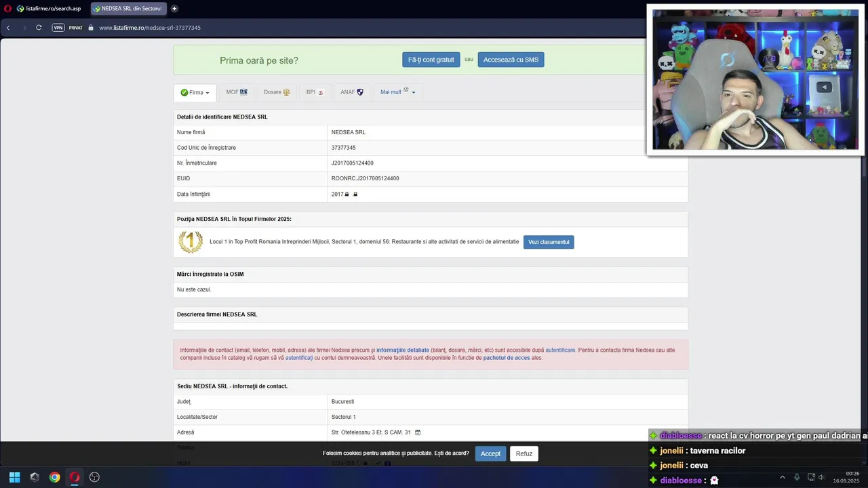The height and width of the screenshot is (488, 868).
Task: Click the microphone tray icon
Action: [797, 477]
